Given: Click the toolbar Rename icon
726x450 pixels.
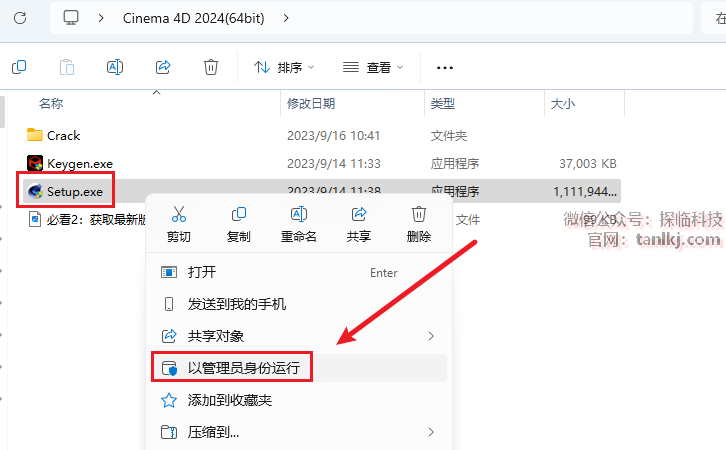Looking at the screenshot, I should 115,67.
